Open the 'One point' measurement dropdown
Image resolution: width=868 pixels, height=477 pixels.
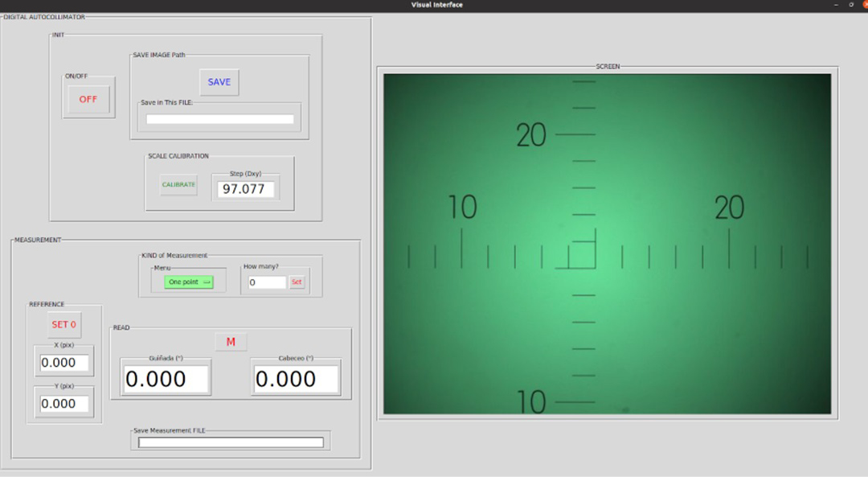(x=189, y=282)
